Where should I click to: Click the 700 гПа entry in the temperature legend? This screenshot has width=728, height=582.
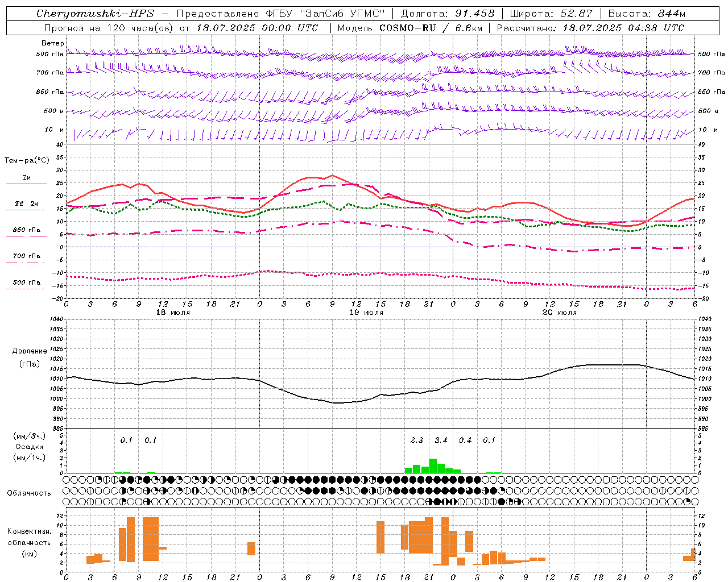coord(27,256)
